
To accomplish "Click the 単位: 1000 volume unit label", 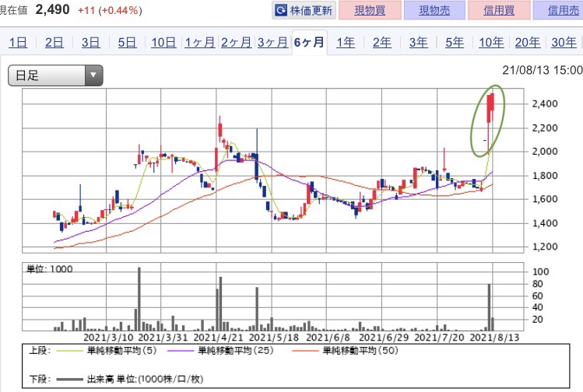I will (x=50, y=269).
